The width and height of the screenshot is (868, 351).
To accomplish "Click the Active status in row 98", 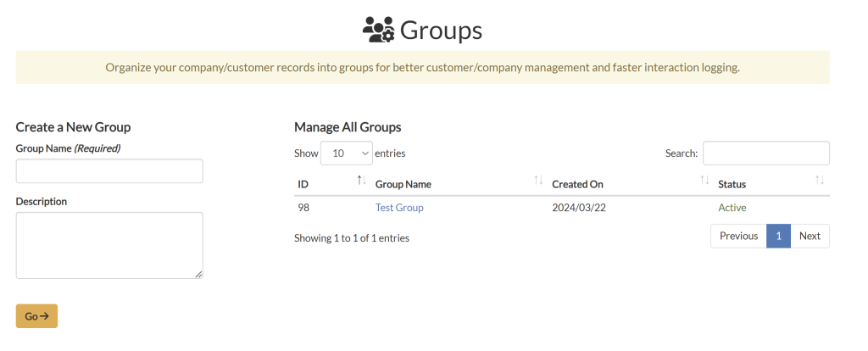I will coord(732,208).
